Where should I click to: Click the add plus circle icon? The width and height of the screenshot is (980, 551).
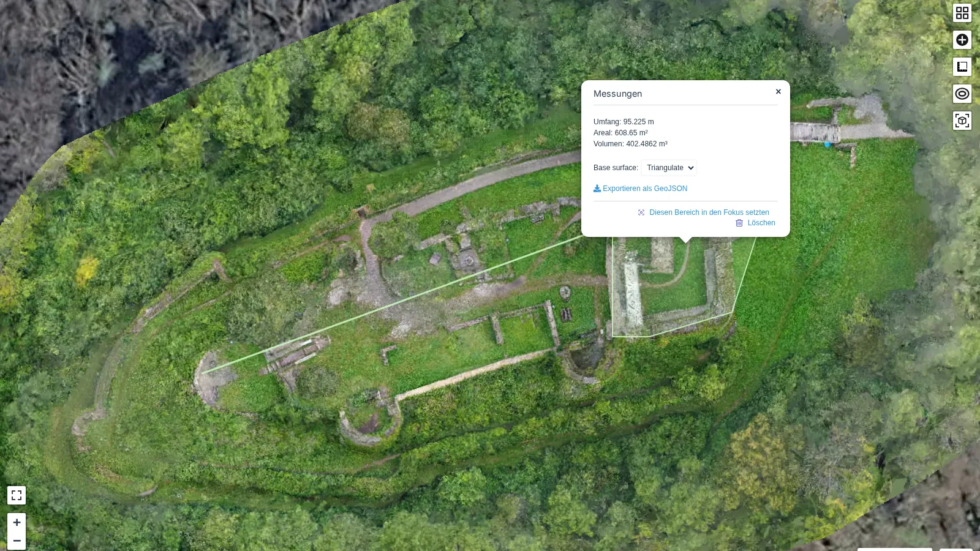tap(962, 40)
